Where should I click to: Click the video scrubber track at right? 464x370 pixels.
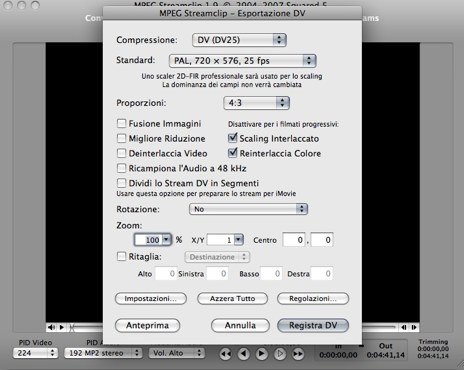coord(380,327)
